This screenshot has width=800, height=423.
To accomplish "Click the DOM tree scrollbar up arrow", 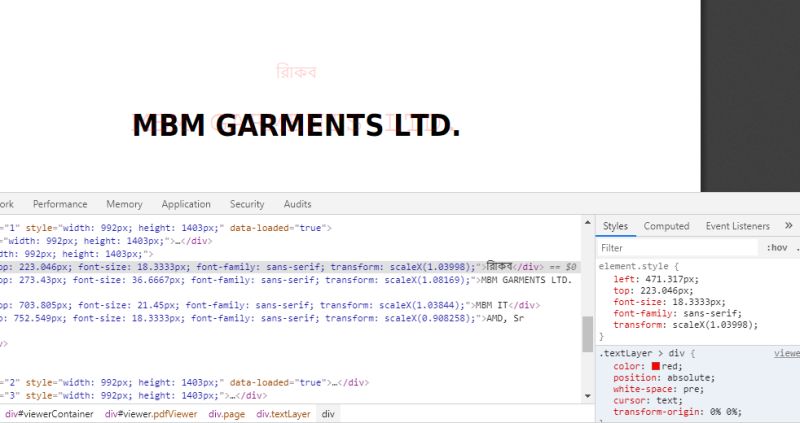I will [588, 222].
